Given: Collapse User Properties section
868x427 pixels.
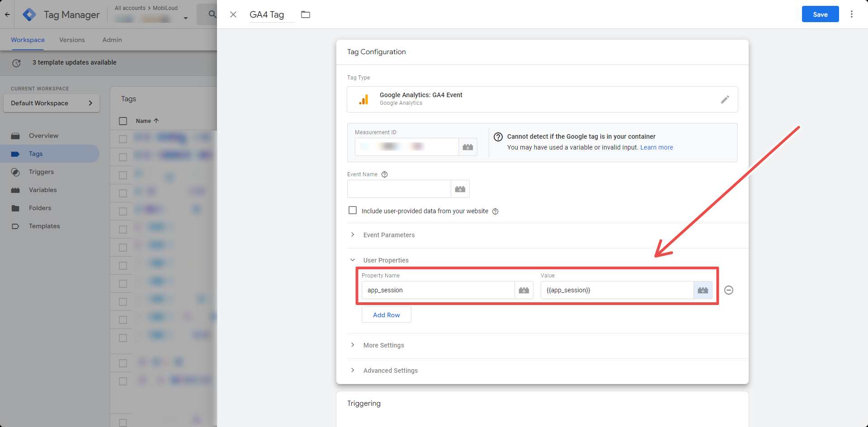Looking at the screenshot, I should [386, 260].
